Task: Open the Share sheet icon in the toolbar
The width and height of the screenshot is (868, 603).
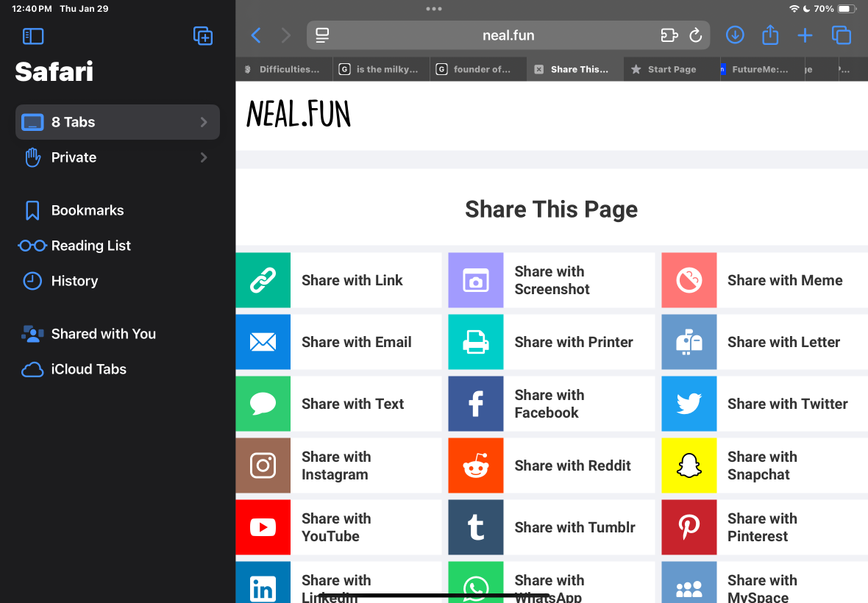Action: click(770, 35)
